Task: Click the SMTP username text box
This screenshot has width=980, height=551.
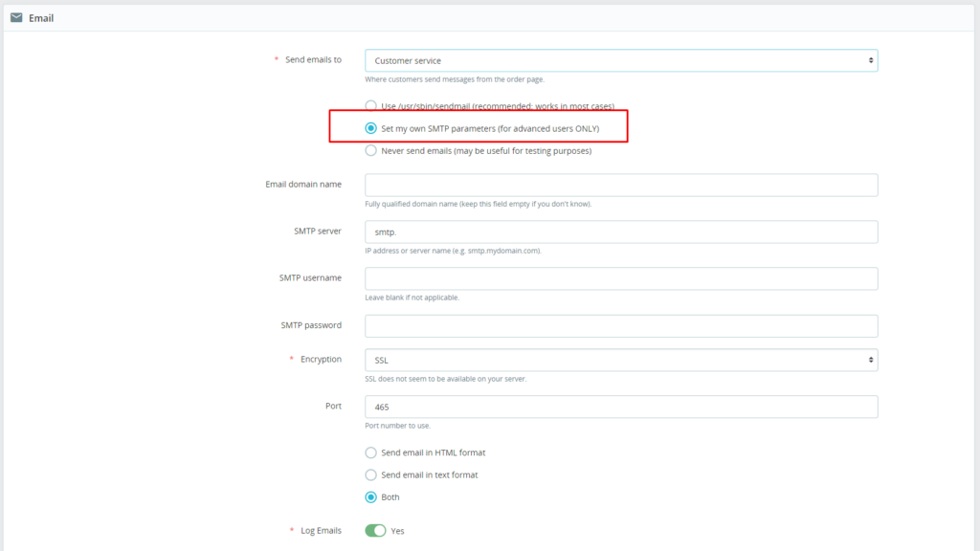Action: pyautogui.click(x=621, y=278)
